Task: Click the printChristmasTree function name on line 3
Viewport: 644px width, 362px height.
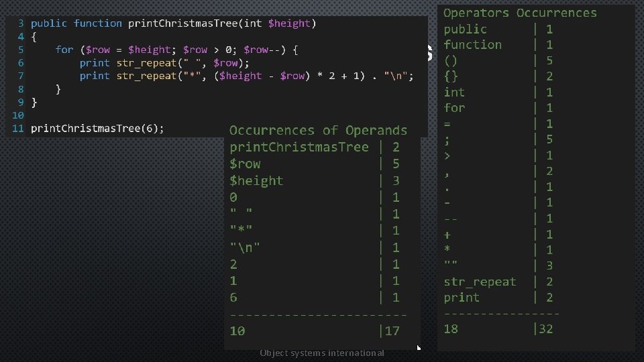Action: pos(182,23)
